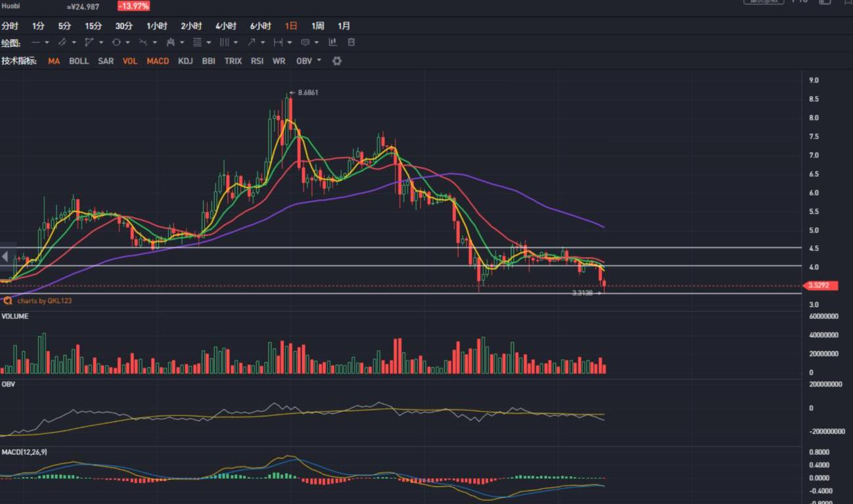853x504 pixels.
Task: Toggle the BOLL indicator on
Action: tap(79, 61)
